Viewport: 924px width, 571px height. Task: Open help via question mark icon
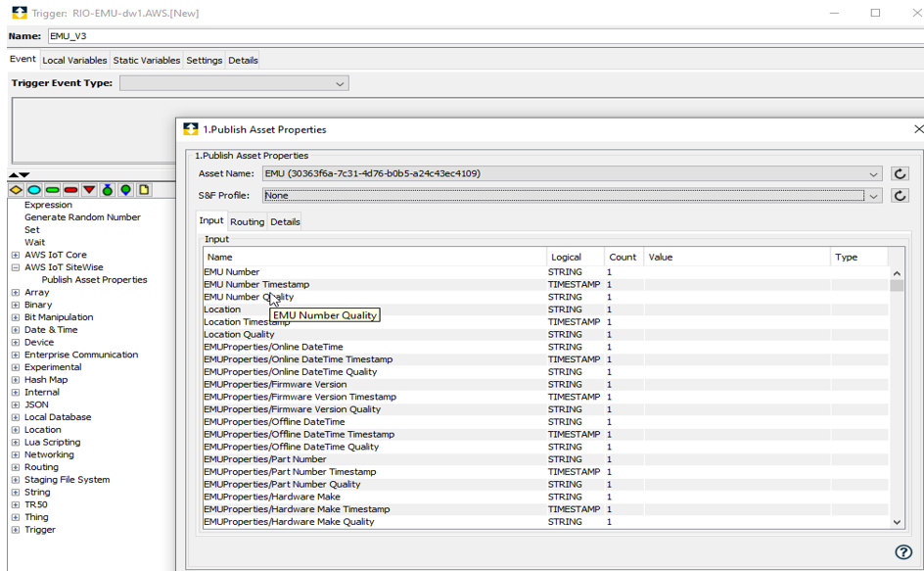point(903,552)
